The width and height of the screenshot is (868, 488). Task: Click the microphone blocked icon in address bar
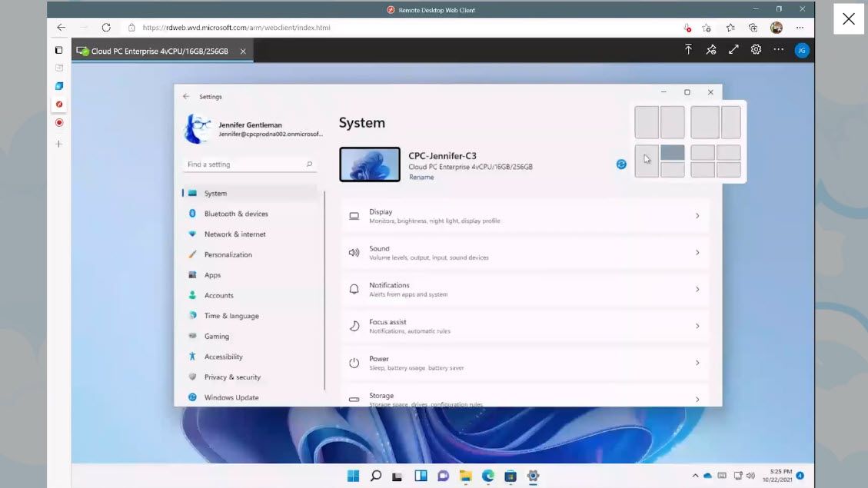pyautogui.click(x=687, y=28)
